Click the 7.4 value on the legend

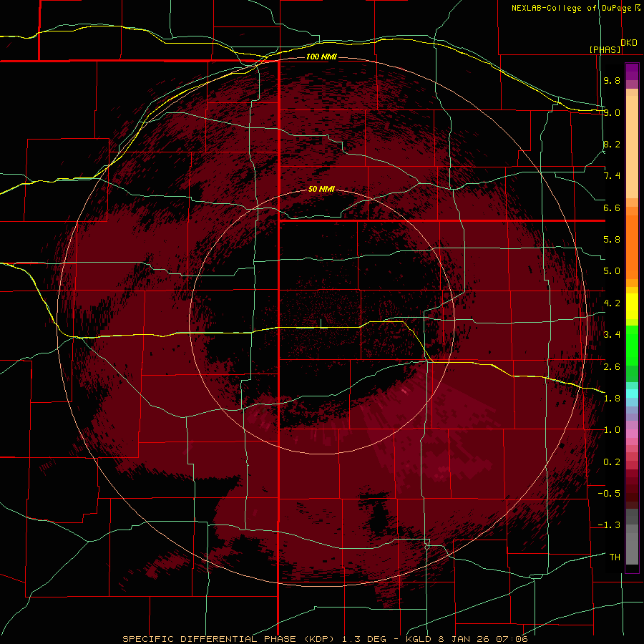click(x=612, y=176)
